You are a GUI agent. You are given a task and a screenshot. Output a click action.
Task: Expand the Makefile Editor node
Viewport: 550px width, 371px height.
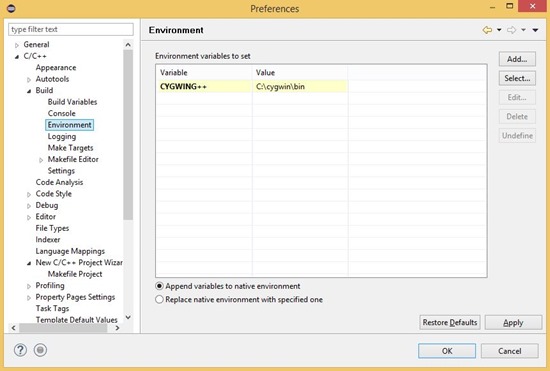41,160
